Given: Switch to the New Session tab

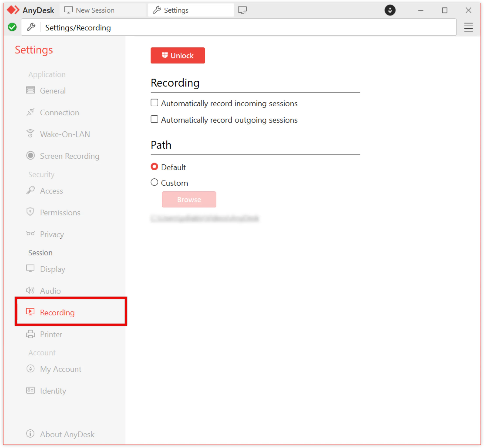Looking at the screenshot, I should [x=95, y=10].
